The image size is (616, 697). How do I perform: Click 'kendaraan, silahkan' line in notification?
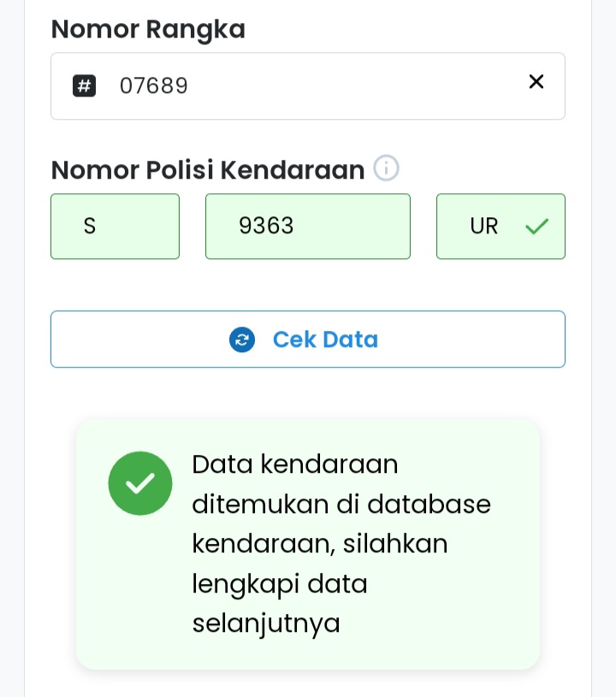tap(319, 544)
